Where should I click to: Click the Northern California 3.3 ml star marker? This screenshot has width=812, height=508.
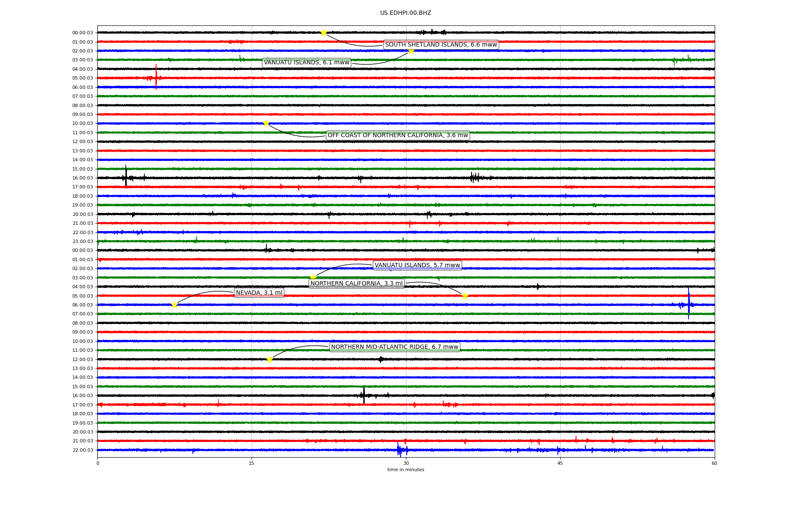pyautogui.click(x=465, y=295)
